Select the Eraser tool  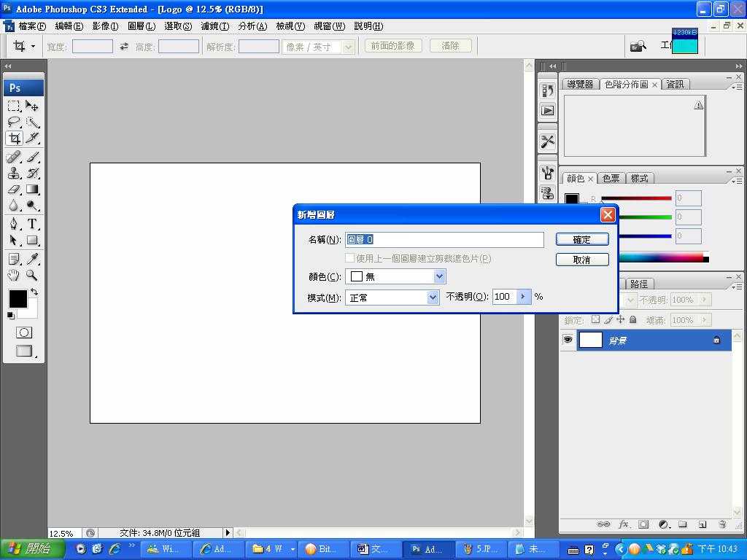[14, 189]
